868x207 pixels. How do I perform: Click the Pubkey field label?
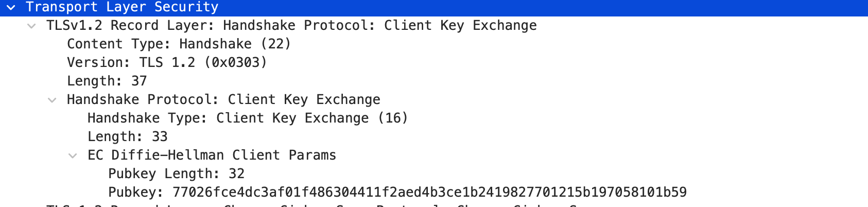pos(135,193)
